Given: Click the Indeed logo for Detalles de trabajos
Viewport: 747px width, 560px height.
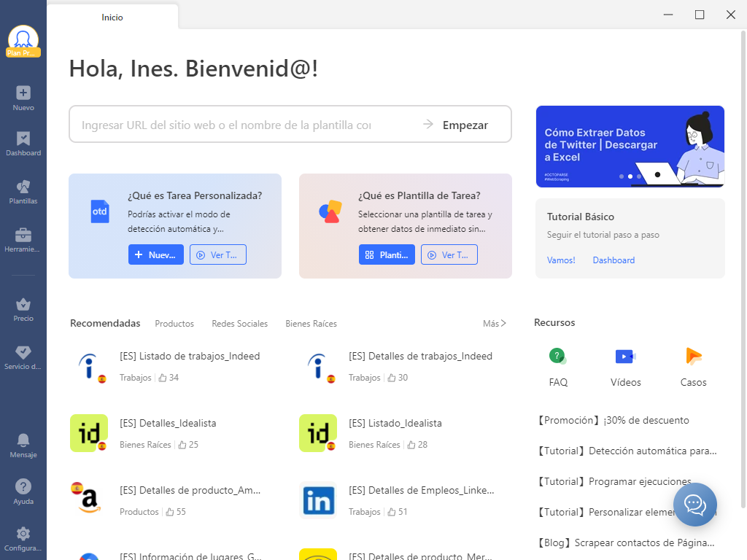Looking at the screenshot, I should (x=318, y=367).
